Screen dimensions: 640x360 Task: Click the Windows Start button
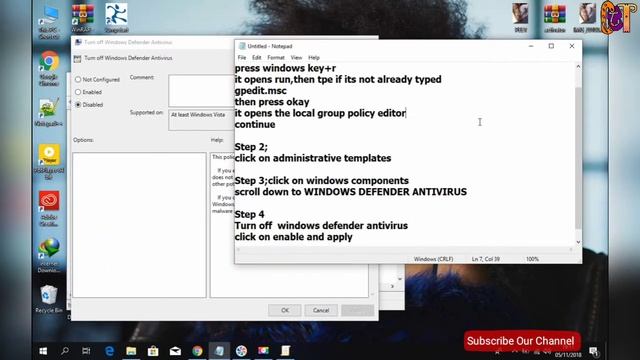point(43,351)
